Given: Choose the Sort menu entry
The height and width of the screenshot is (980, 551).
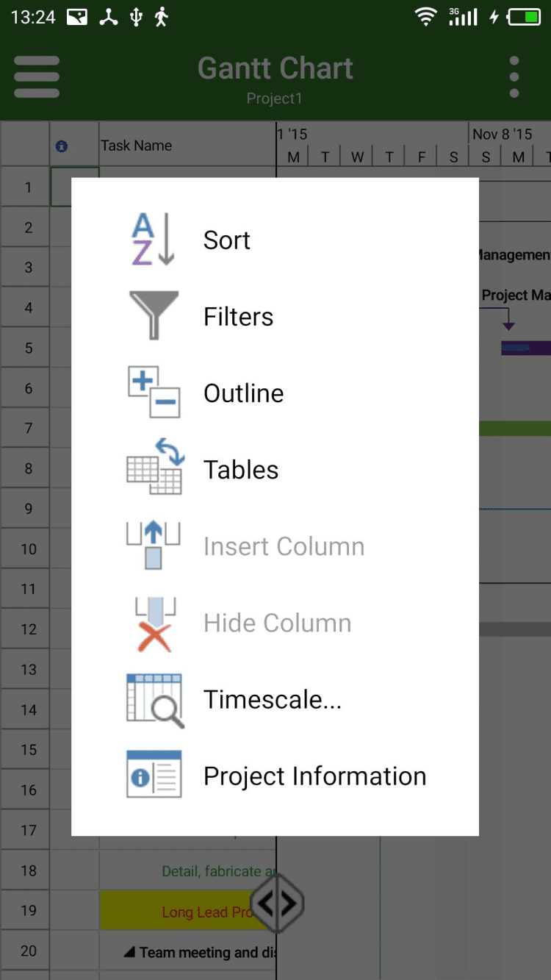Looking at the screenshot, I should [x=227, y=240].
